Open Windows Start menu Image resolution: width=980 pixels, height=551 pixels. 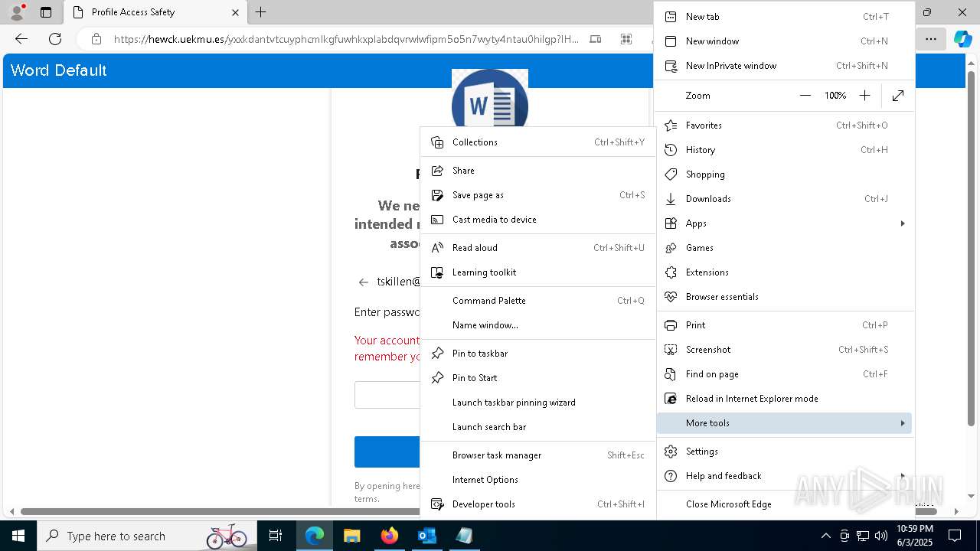pos(18,536)
